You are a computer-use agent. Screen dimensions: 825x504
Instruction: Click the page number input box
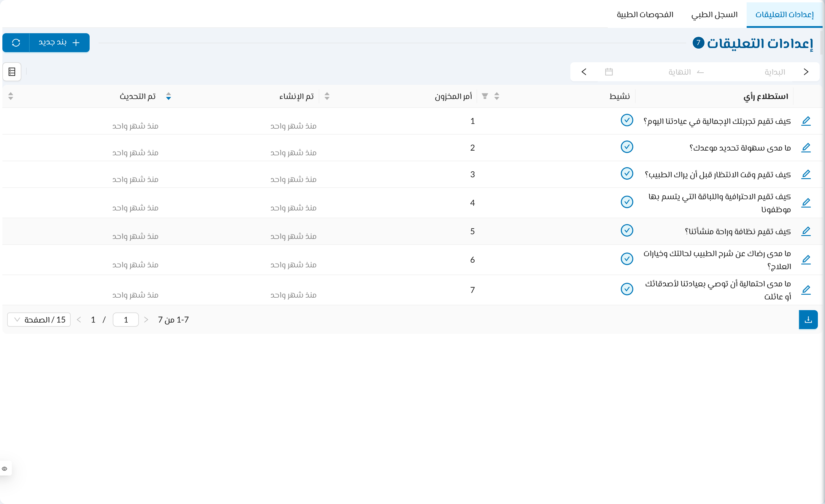(126, 320)
